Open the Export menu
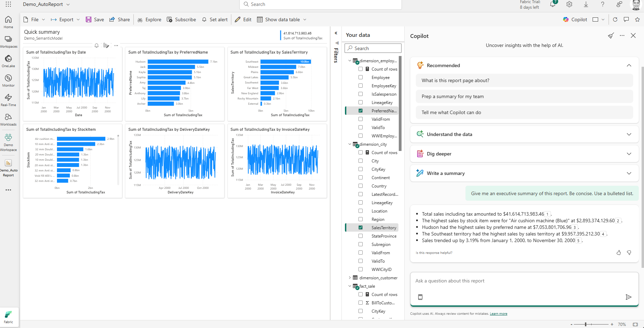The width and height of the screenshot is (644, 328). 65,19
